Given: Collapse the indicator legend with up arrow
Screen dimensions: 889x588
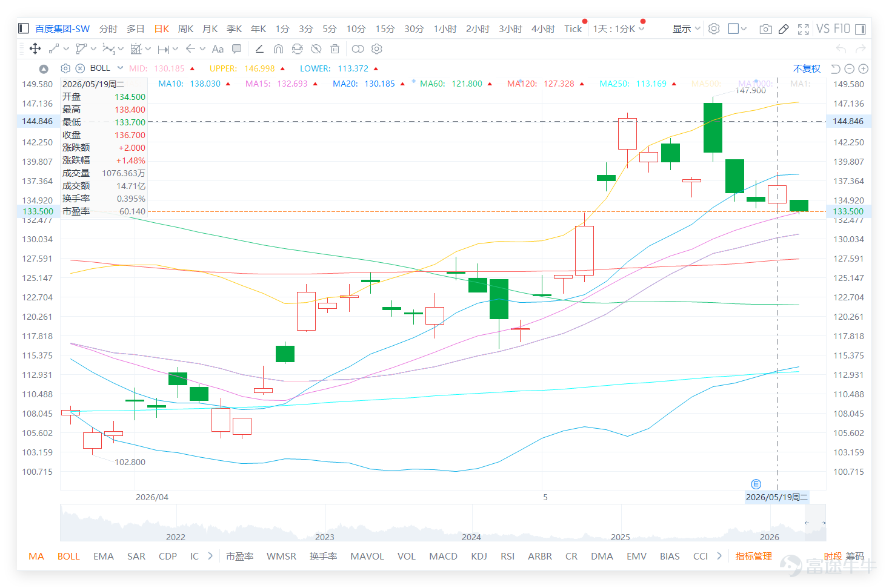Looking at the screenshot, I should tap(44, 69).
